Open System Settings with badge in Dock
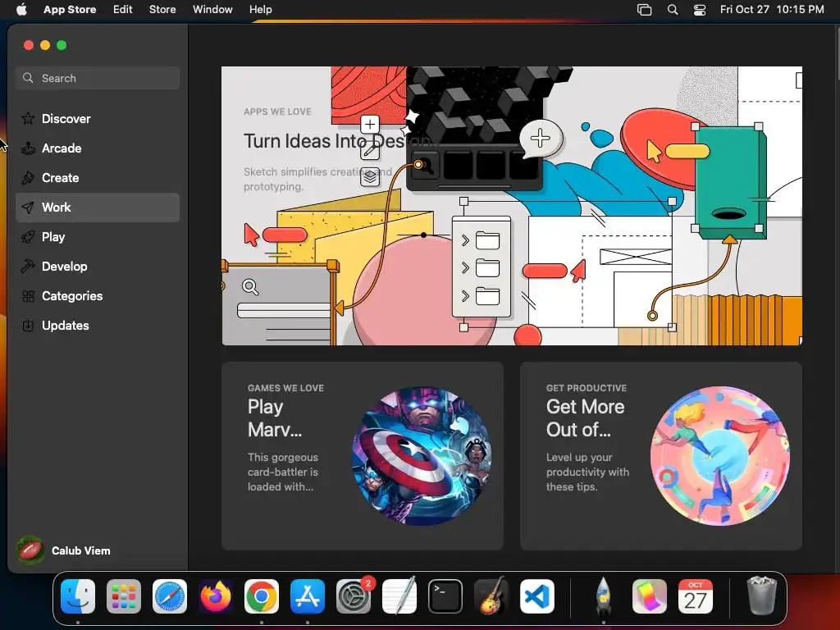Image resolution: width=840 pixels, height=630 pixels. tap(354, 596)
